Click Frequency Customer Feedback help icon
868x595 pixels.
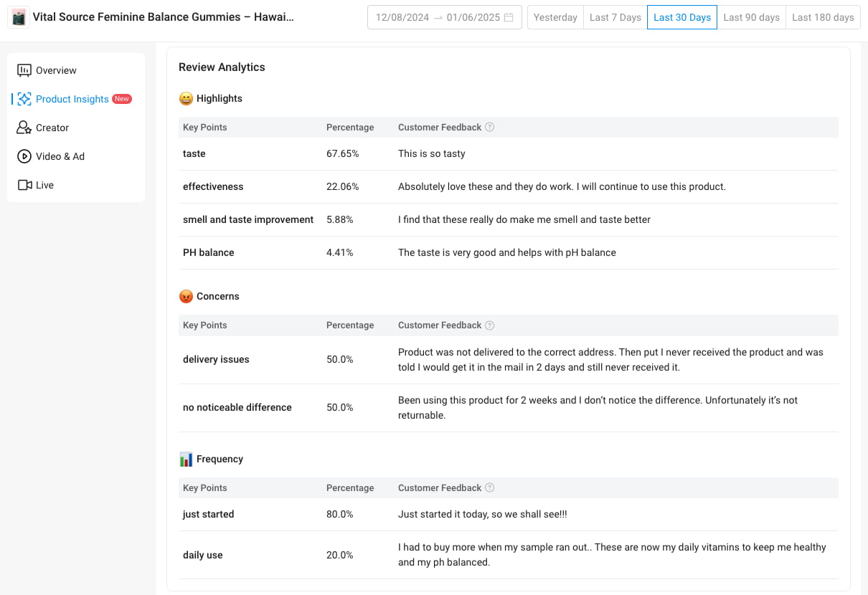pos(489,487)
